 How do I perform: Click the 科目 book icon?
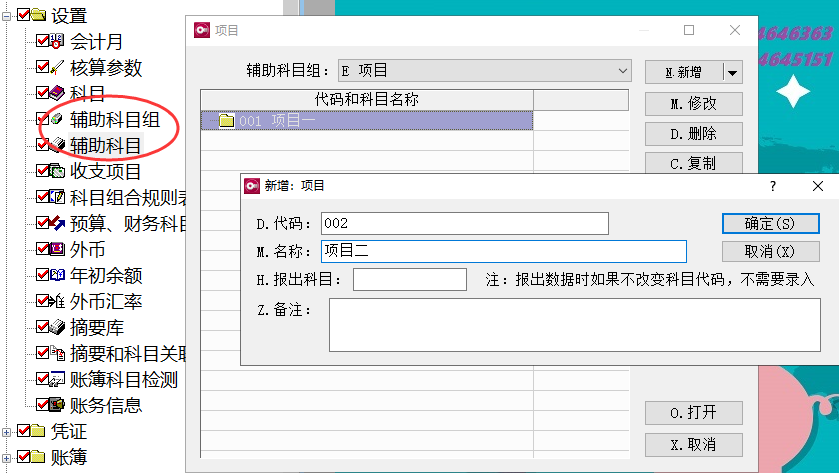point(57,93)
